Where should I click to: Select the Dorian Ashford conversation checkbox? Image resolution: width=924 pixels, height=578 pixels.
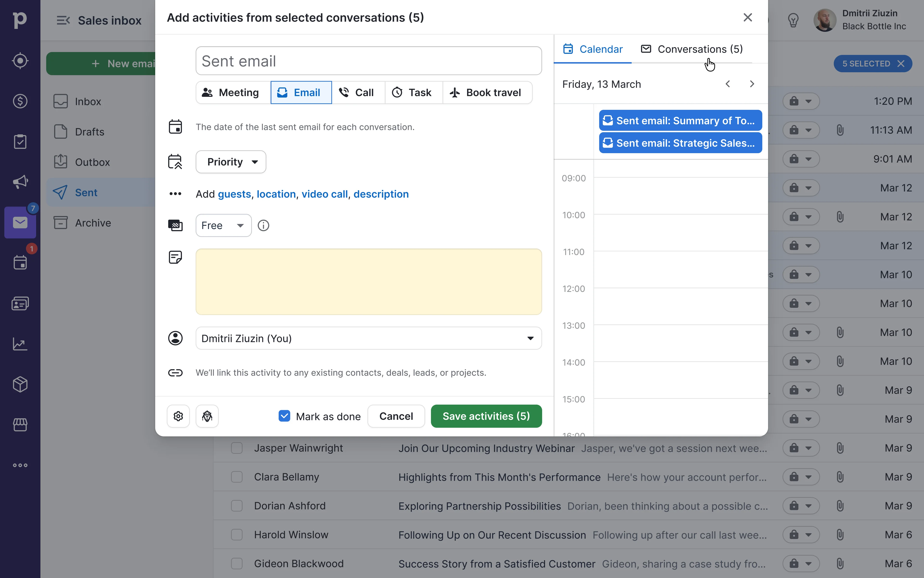[237, 506]
